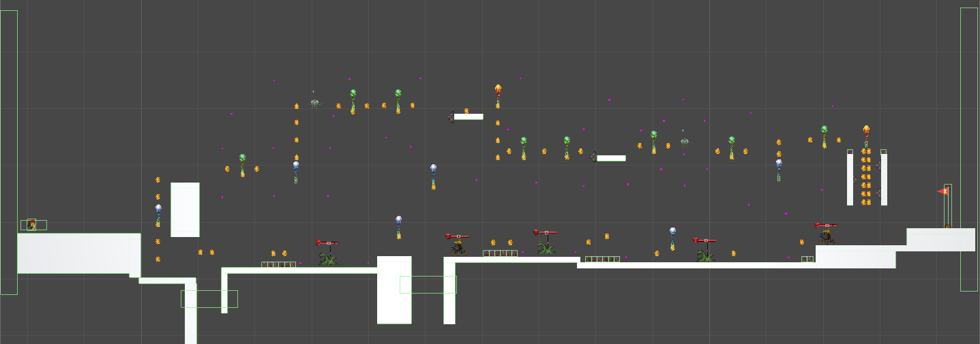Select the lower floating white platform

[611, 158]
